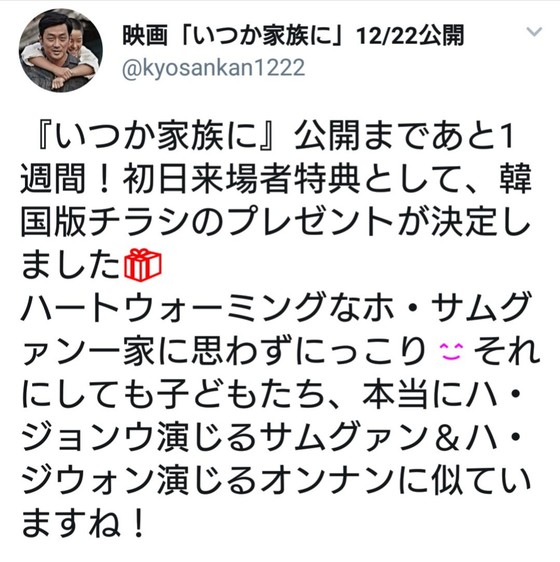Click the final line ますね！
The image size is (560, 562).
[x=84, y=522]
